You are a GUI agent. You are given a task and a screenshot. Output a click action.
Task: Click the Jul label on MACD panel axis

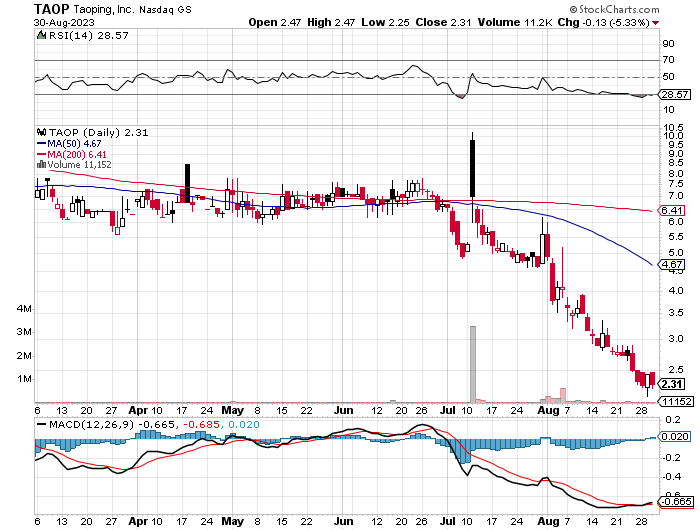point(448,521)
